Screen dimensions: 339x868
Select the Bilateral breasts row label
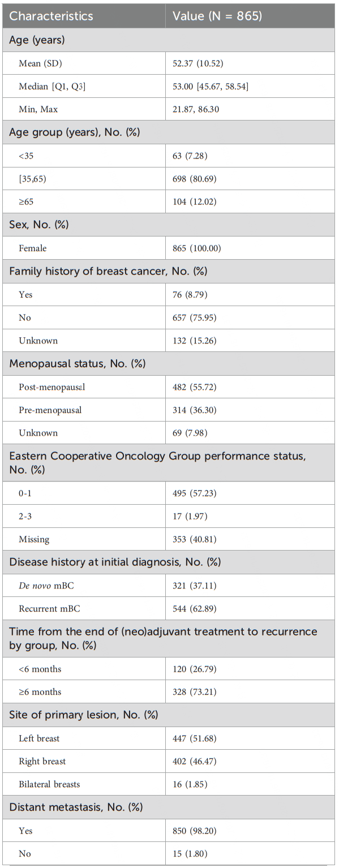49,784
